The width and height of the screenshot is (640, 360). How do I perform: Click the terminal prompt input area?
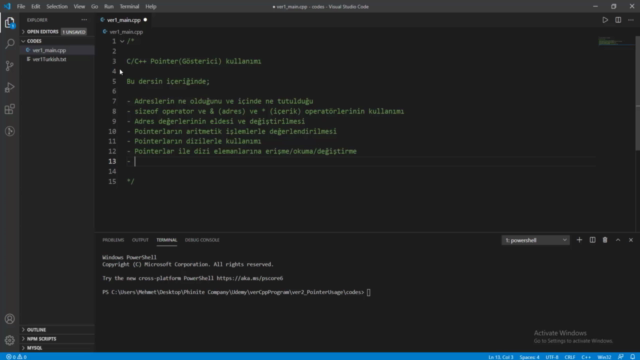click(369, 292)
